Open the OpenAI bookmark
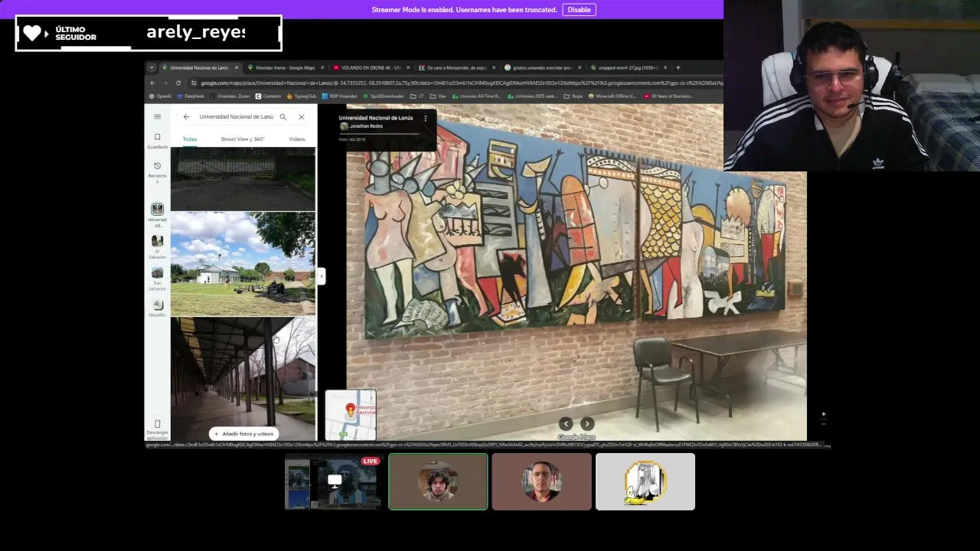Screen dimensions: 980x551 click(x=160, y=96)
